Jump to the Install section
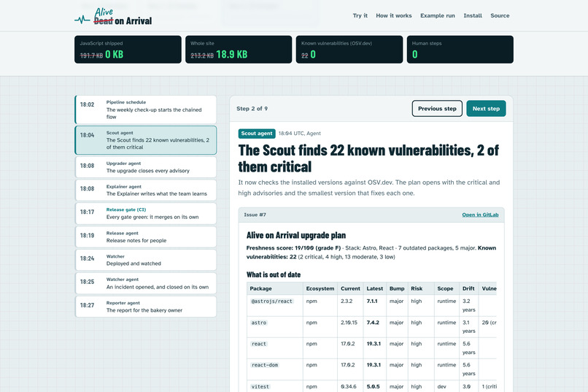Viewport: 588px width, 392px height. (x=473, y=15)
